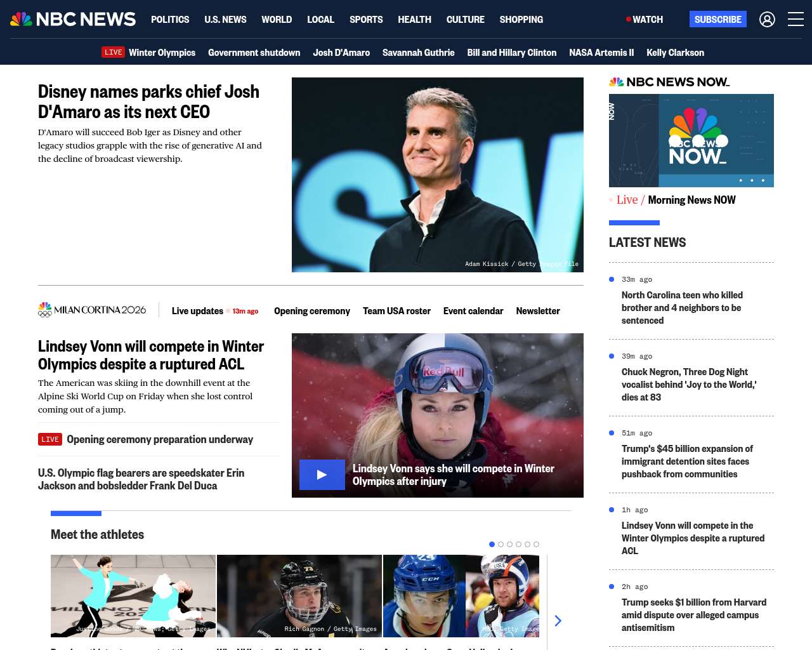The height and width of the screenshot is (650, 812).
Task: Open the Politics menu item
Action: (170, 20)
